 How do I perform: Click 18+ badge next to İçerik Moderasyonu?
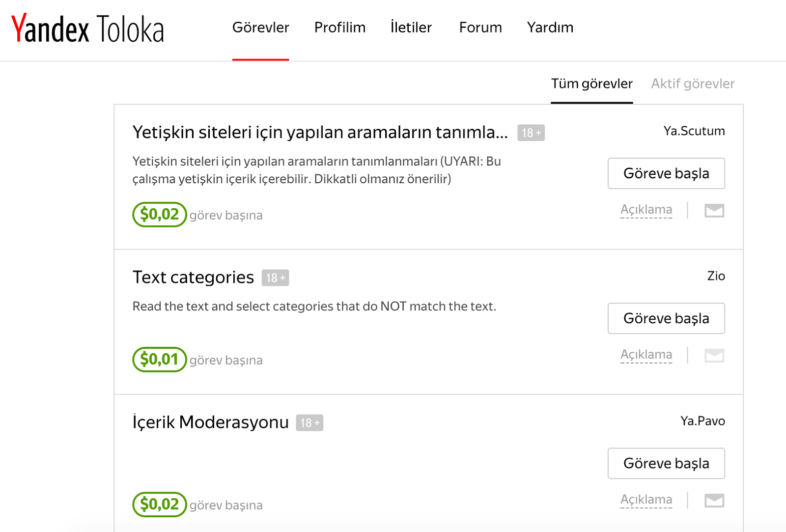(309, 423)
